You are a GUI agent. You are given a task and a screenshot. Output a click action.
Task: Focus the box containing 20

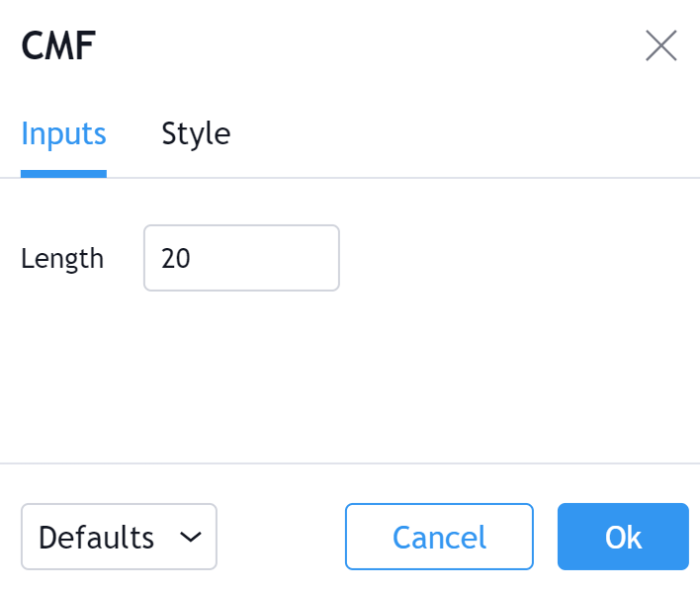(241, 259)
